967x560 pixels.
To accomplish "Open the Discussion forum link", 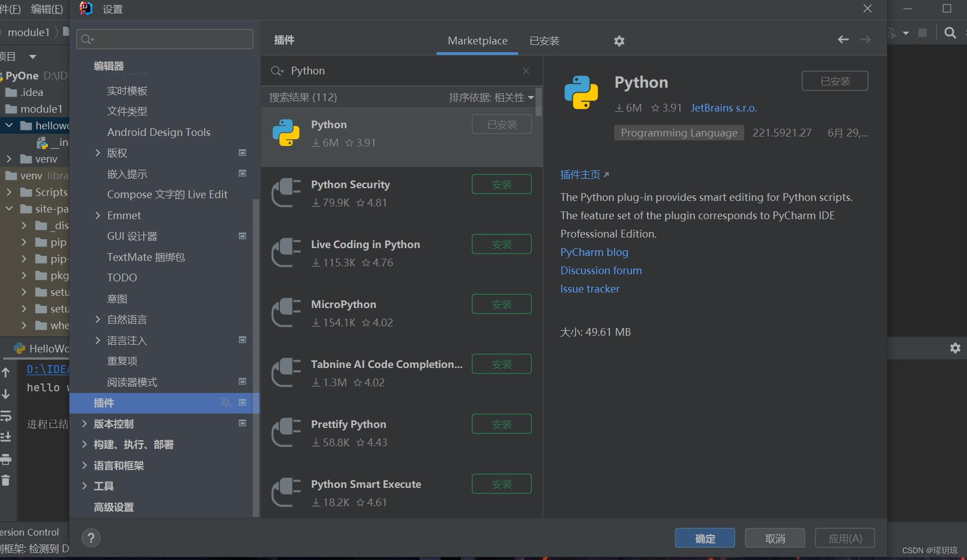I will point(601,270).
